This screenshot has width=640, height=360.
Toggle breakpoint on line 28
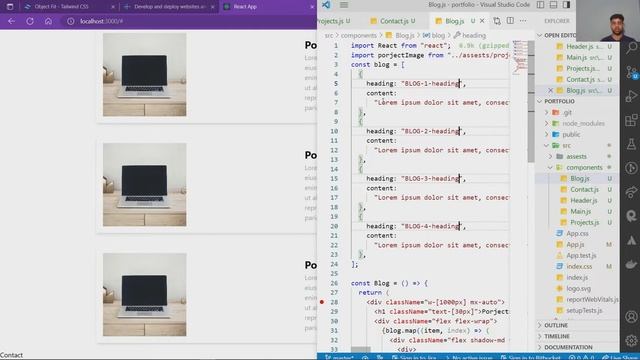[322, 302]
